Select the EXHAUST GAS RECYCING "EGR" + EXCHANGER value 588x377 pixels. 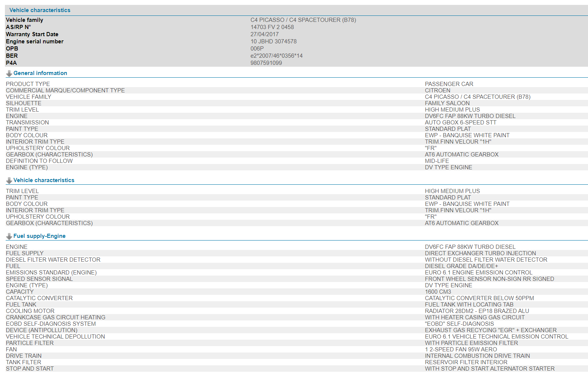pyautogui.click(x=491, y=330)
